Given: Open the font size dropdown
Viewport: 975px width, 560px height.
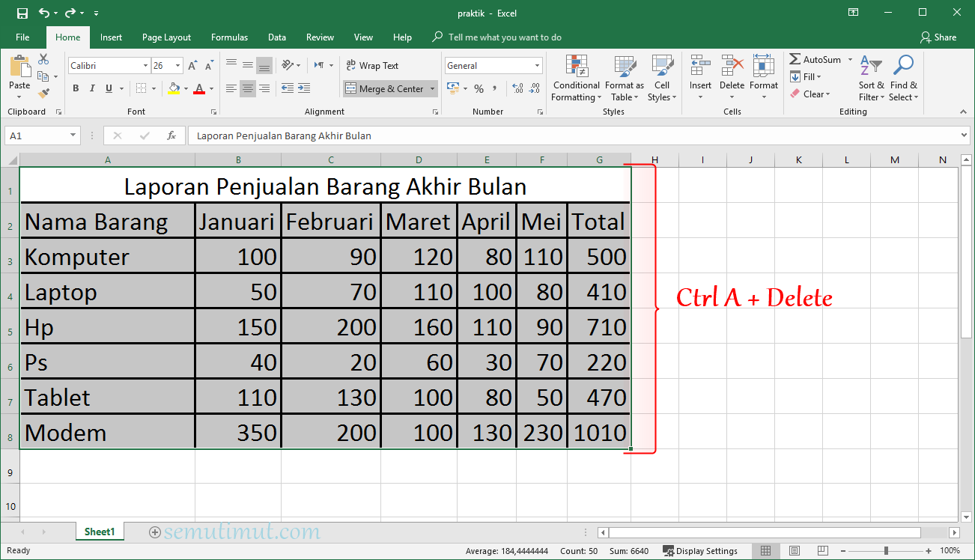Looking at the screenshot, I should click(177, 66).
